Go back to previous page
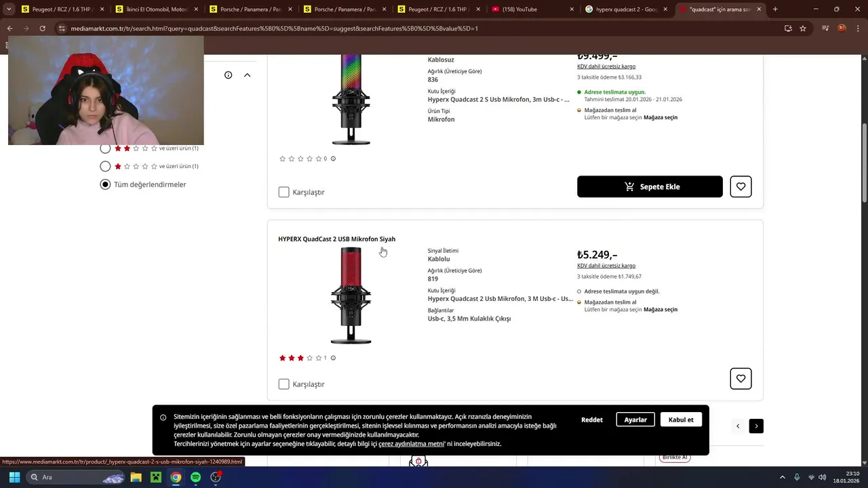 tap(9, 28)
